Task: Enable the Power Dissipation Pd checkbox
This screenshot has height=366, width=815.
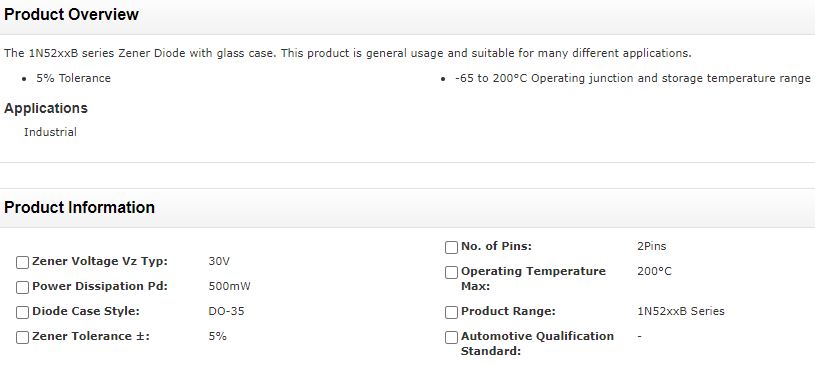Action: 22,287
